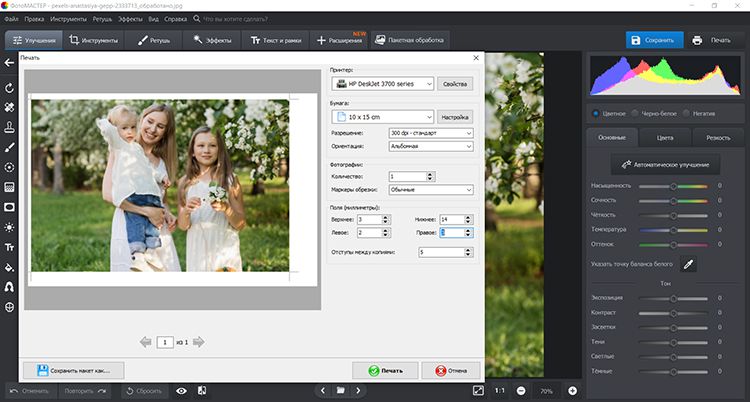Viewport: 750px width, 402px height.
Task: Click the zoom in plus icon
Action: [x=573, y=390]
